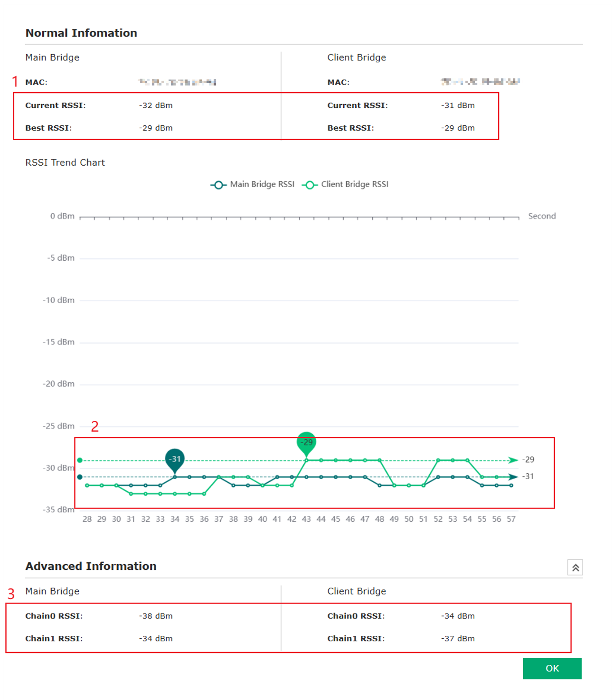Click the Main Bridge Chain0 RSSI value -38 dBm

point(156,616)
